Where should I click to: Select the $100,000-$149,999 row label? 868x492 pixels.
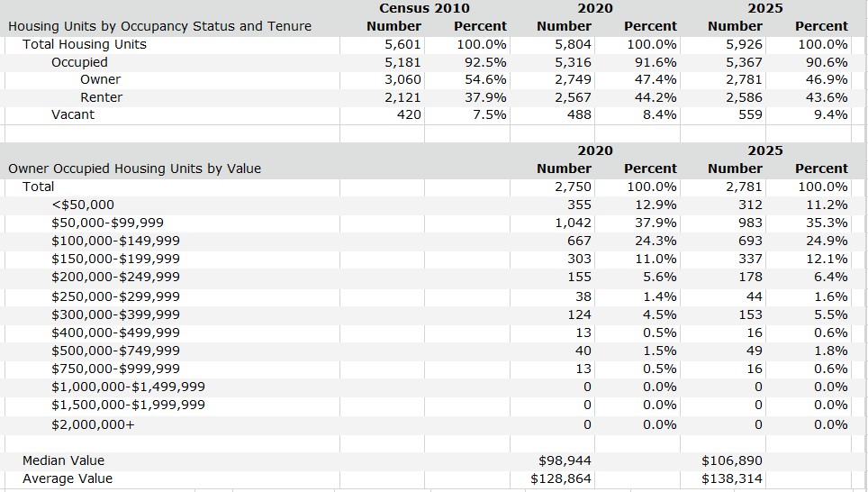[x=115, y=241]
